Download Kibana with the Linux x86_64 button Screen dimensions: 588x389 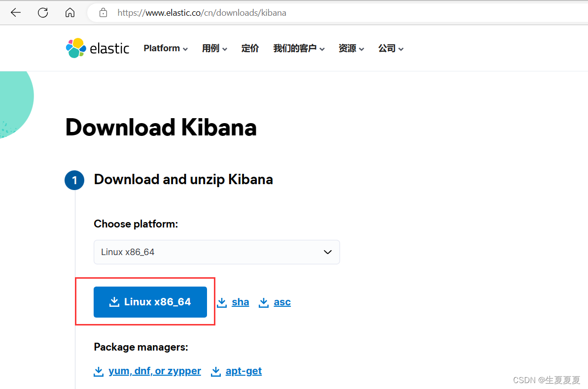[x=150, y=302]
